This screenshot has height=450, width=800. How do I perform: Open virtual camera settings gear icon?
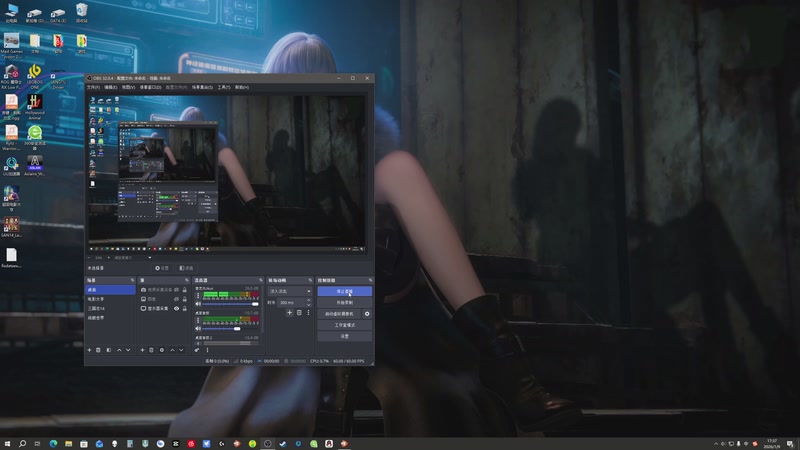(x=367, y=314)
